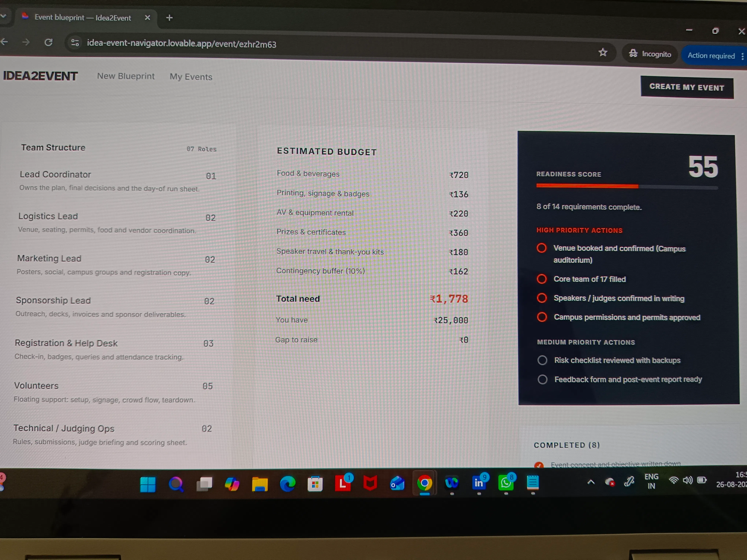Click 8 of 14 requirements complete text
The height and width of the screenshot is (560, 747).
tap(589, 207)
